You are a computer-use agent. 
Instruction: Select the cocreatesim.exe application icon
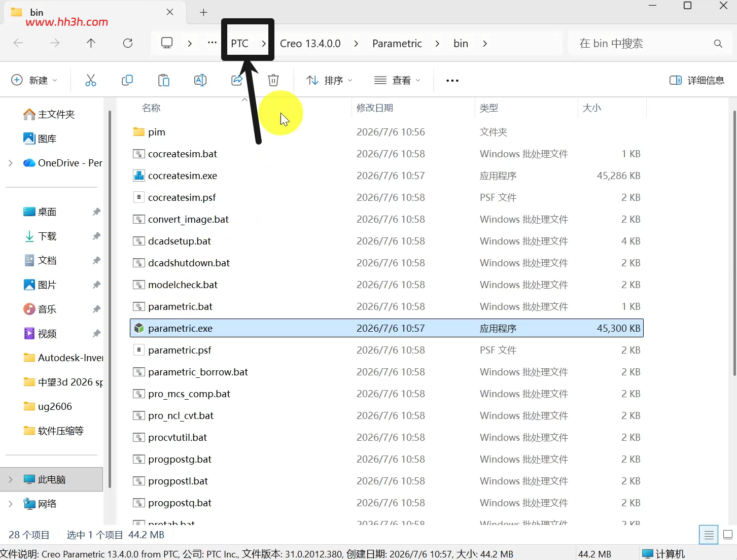tap(138, 176)
